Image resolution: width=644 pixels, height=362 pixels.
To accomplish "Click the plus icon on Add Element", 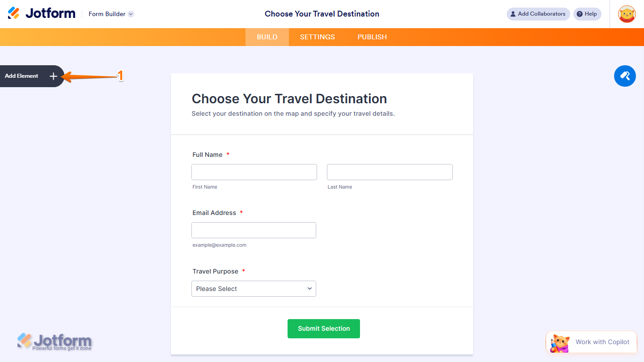I will (53, 76).
